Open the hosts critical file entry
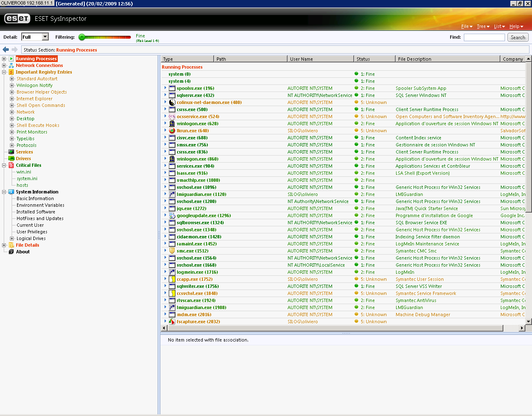 click(x=22, y=185)
